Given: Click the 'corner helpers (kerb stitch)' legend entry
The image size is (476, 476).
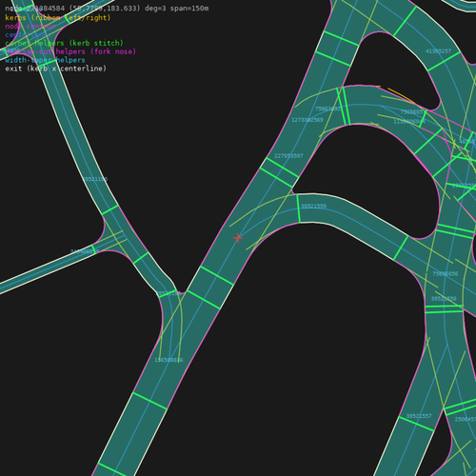Looking at the screenshot, I should tap(64, 43).
